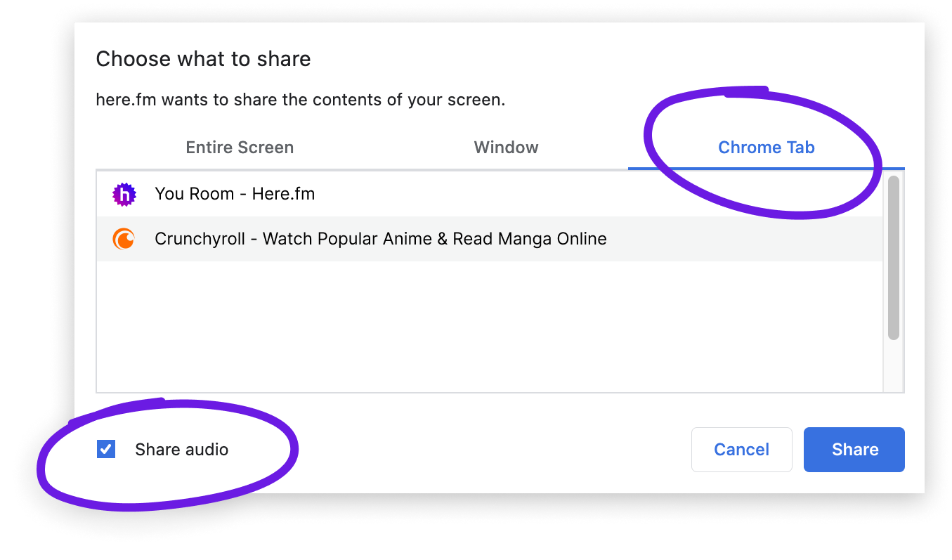Screen dimensions: 952x560
Task: Click the blue Share button
Action: (x=854, y=450)
